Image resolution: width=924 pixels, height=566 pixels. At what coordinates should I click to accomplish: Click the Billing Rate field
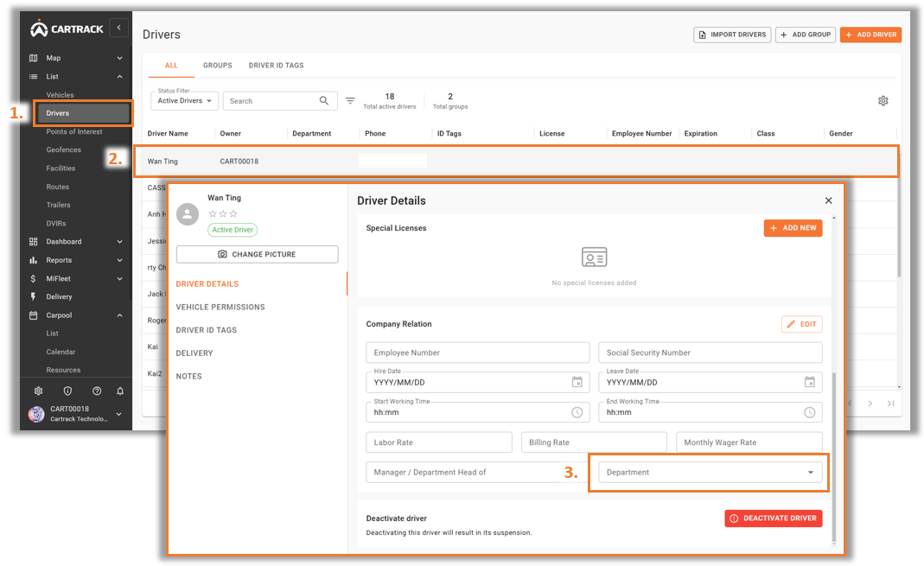point(594,442)
